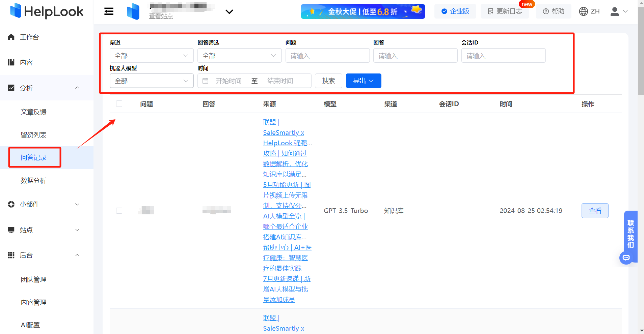644x334 pixels.
Task: Open 文章反馈 page
Action: click(34, 112)
